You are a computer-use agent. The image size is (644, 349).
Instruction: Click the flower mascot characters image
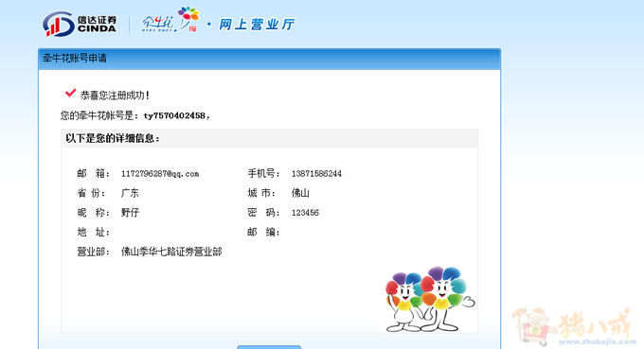point(430,300)
